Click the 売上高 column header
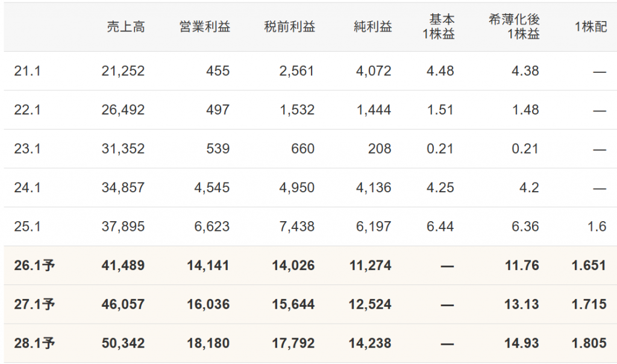The image size is (617, 364). pos(126,27)
